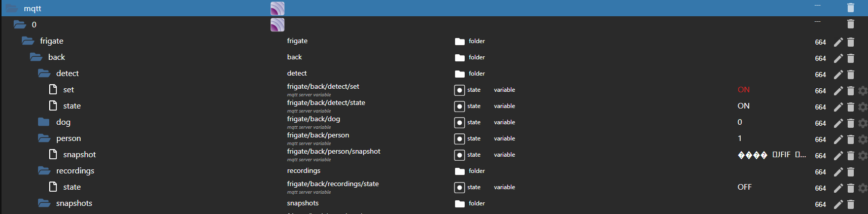Edit the recordings folder object
The height and width of the screenshot is (214, 868).
pyautogui.click(x=838, y=172)
